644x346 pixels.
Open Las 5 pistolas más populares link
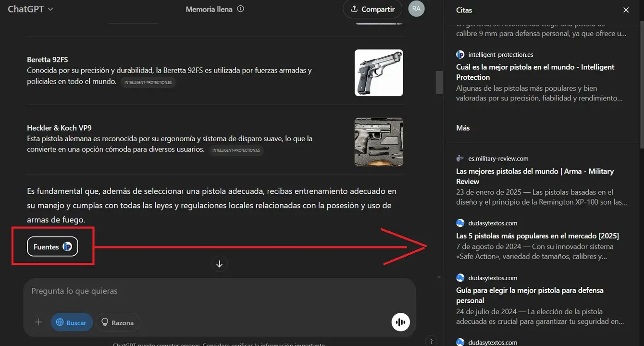(537, 236)
